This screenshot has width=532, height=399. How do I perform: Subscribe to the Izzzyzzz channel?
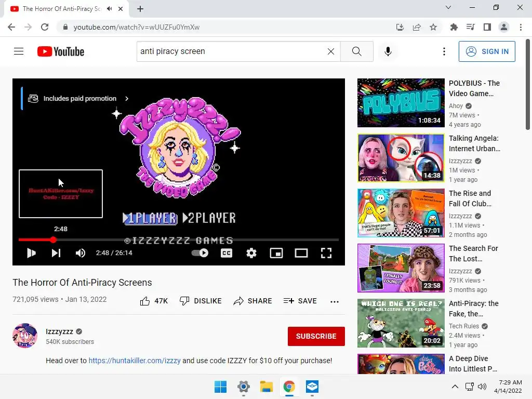pyautogui.click(x=316, y=336)
